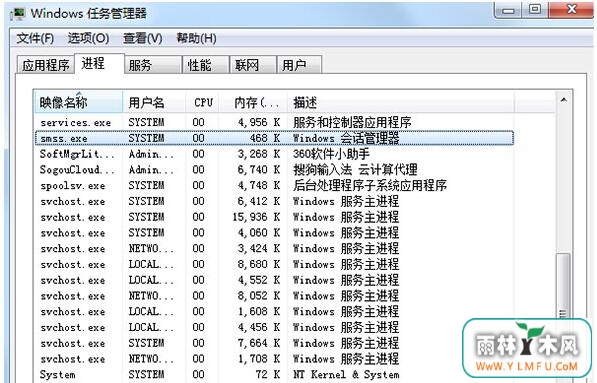Click the 4,956 K memory value

point(259,122)
